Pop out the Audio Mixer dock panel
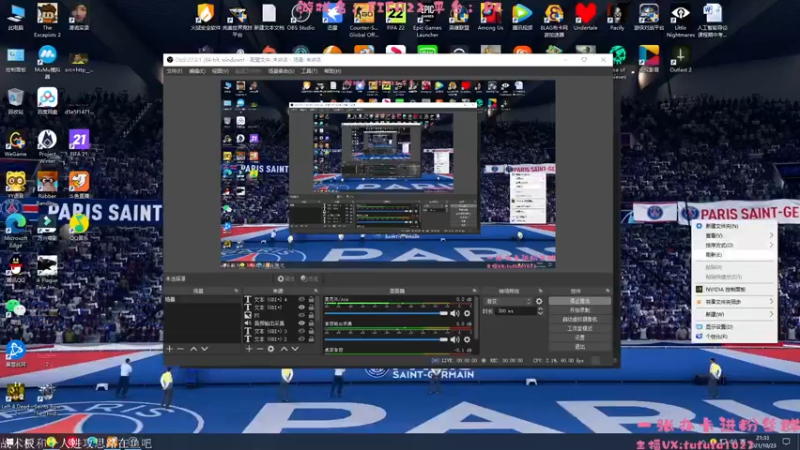 [474, 291]
